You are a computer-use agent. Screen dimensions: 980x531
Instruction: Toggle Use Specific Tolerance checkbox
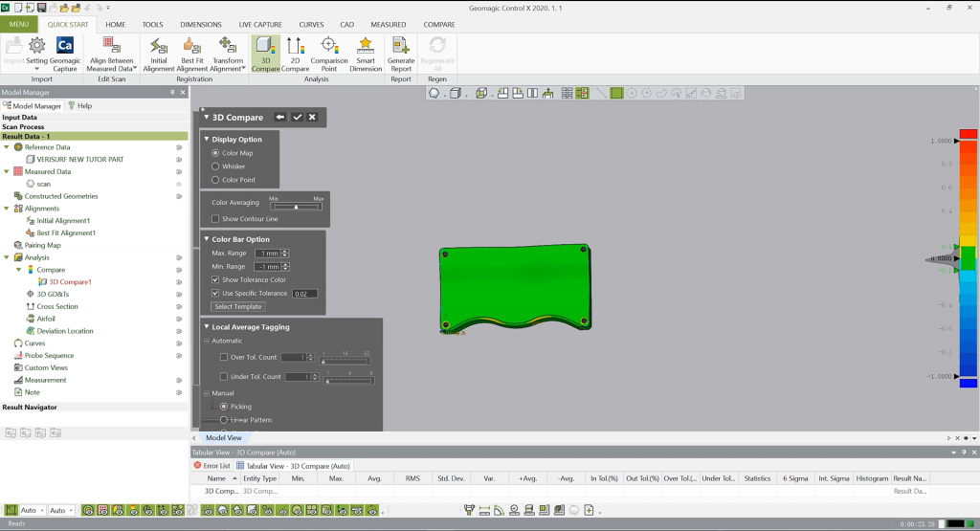click(x=215, y=293)
